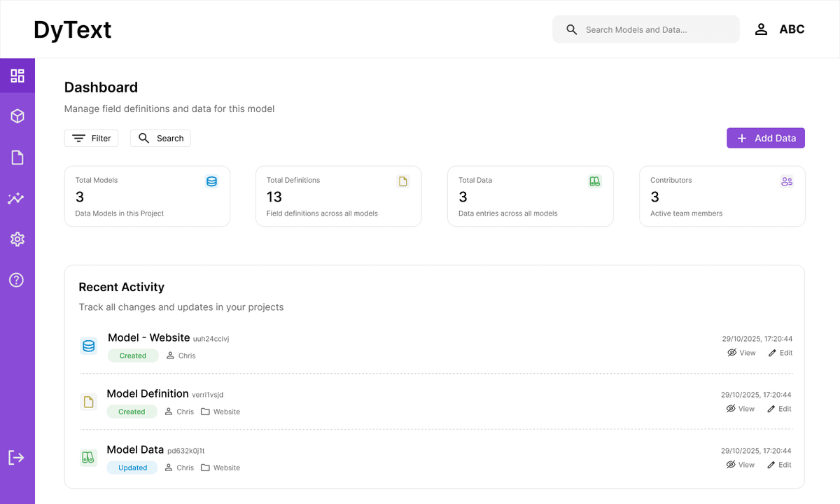View the Model Definition activity entry
The height and width of the screenshot is (504, 840).
[740, 409]
